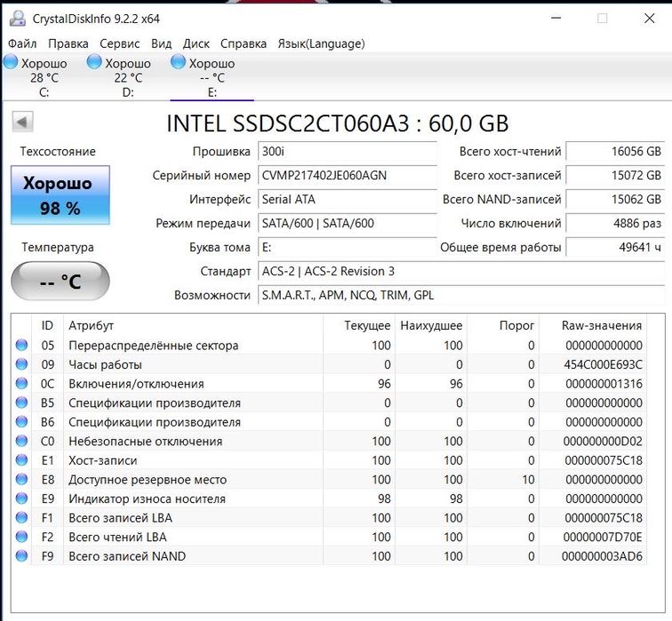The width and height of the screenshot is (672, 621).
Task: Click status orb for attribute E9
Action: coord(21,498)
